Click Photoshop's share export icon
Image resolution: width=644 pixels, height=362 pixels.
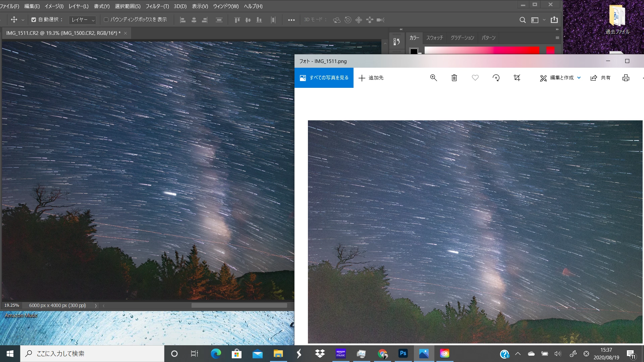tap(554, 20)
